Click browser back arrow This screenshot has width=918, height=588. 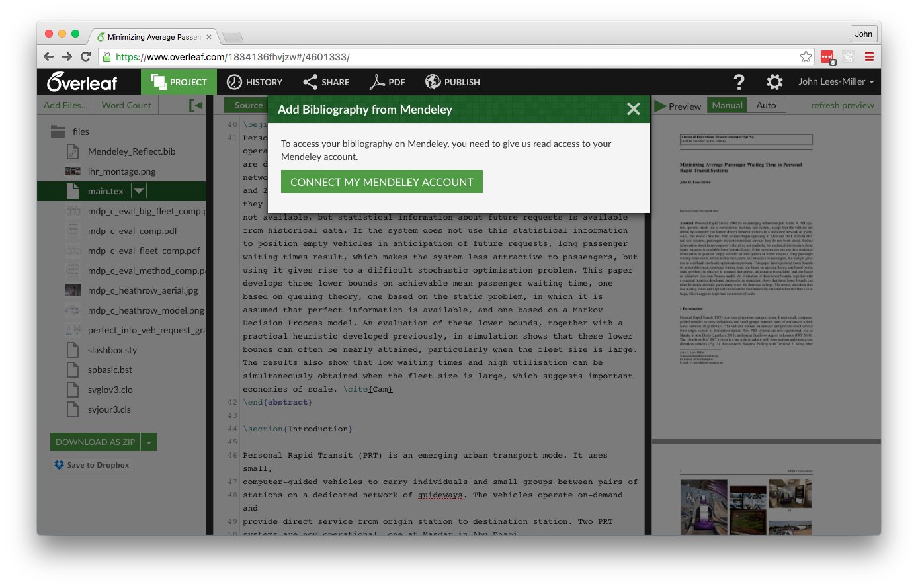[48, 56]
